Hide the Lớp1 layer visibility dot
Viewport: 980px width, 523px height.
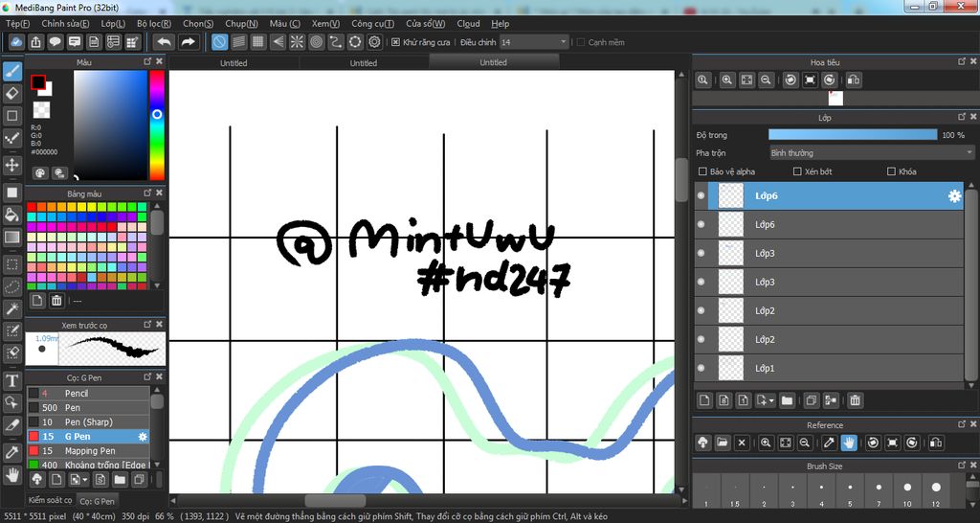701,369
